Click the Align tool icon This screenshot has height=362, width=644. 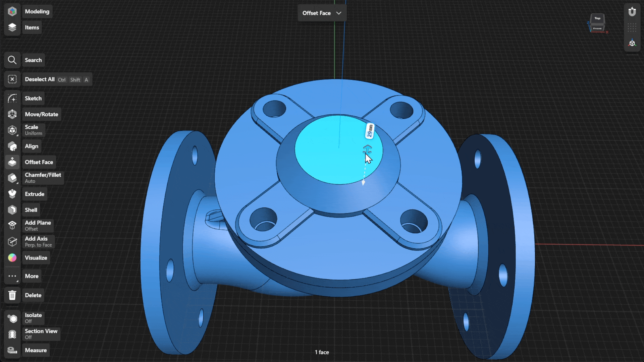[12, 146]
